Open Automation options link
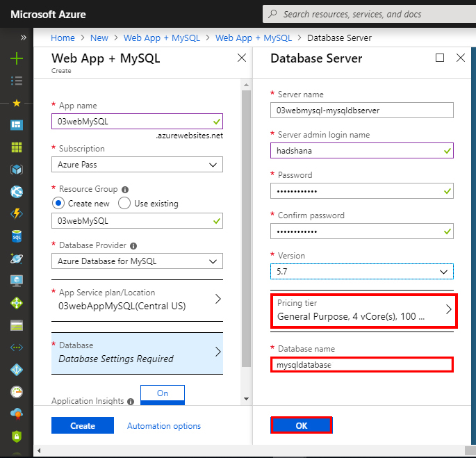This screenshot has height=458, width=476. pos(164,426)
